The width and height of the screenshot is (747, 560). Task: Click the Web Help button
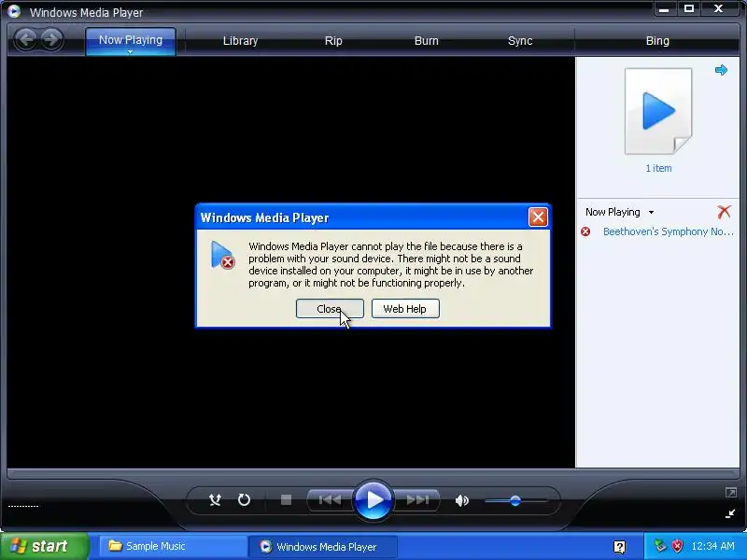pos(405,309)
